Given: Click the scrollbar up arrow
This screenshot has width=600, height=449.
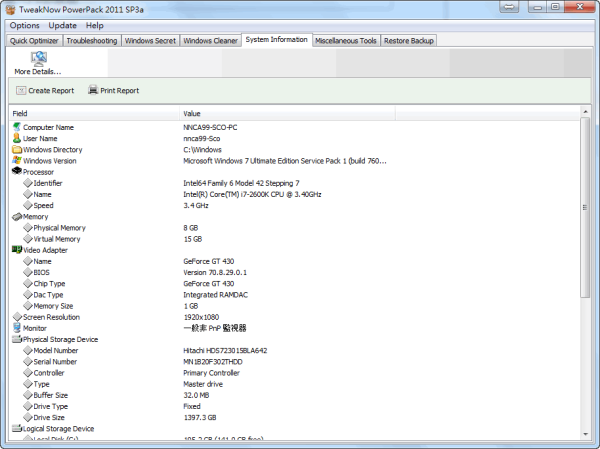Looking at the screenshot, I should pyautogui.click(x=585, y=112).
